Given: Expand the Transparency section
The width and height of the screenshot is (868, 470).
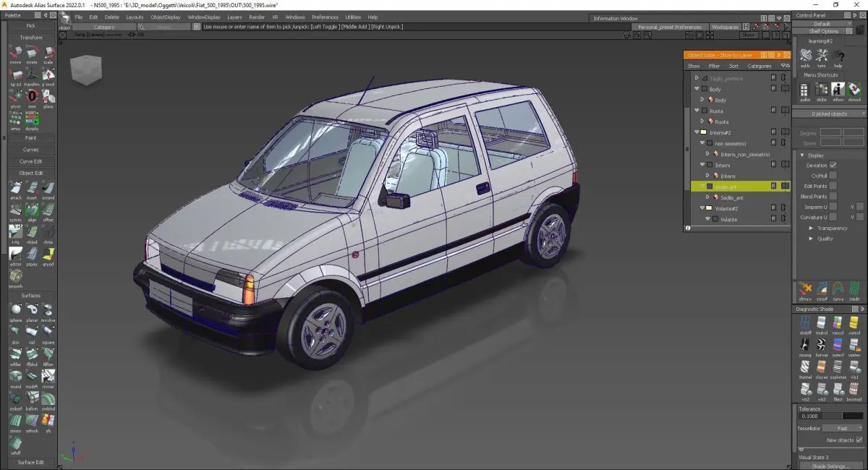Looking at the screenshot, I should 811,228.
